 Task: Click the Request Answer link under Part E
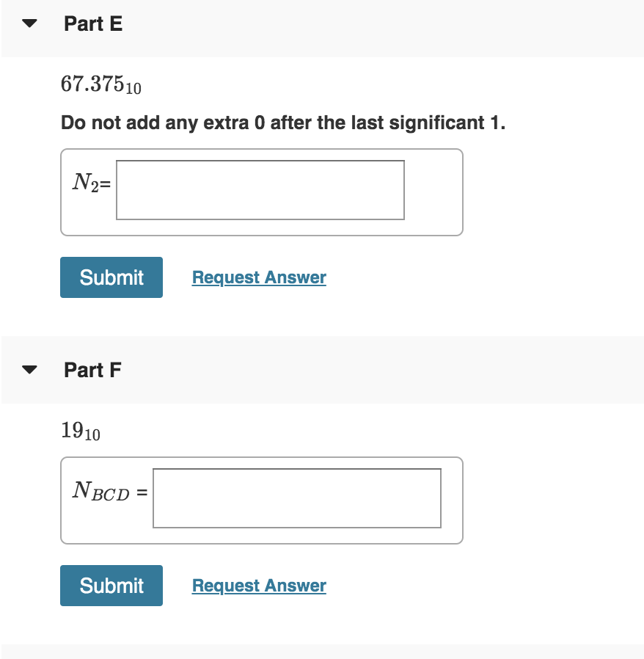[258, 277]
